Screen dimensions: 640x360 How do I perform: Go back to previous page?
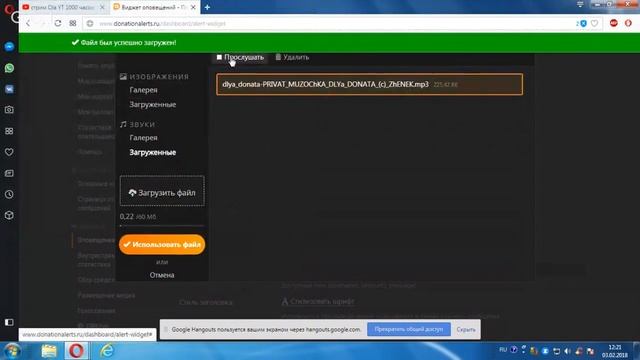28,23
